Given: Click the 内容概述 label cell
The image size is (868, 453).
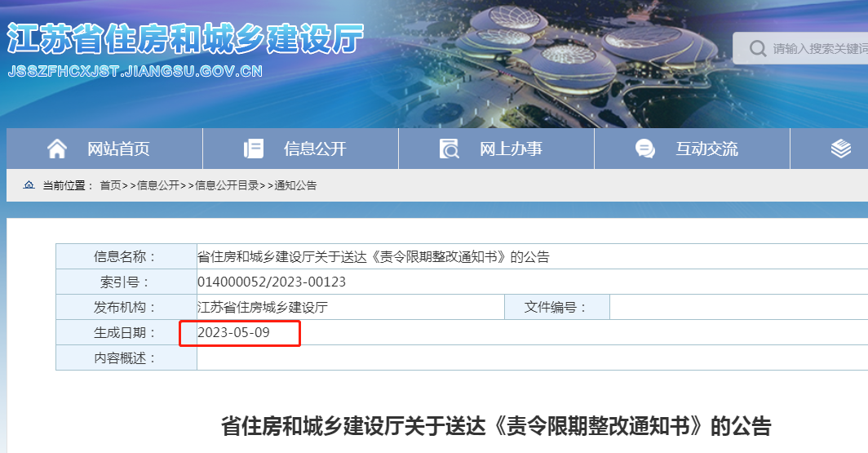Looking at the screenshot, I should (x=126, y=358).
